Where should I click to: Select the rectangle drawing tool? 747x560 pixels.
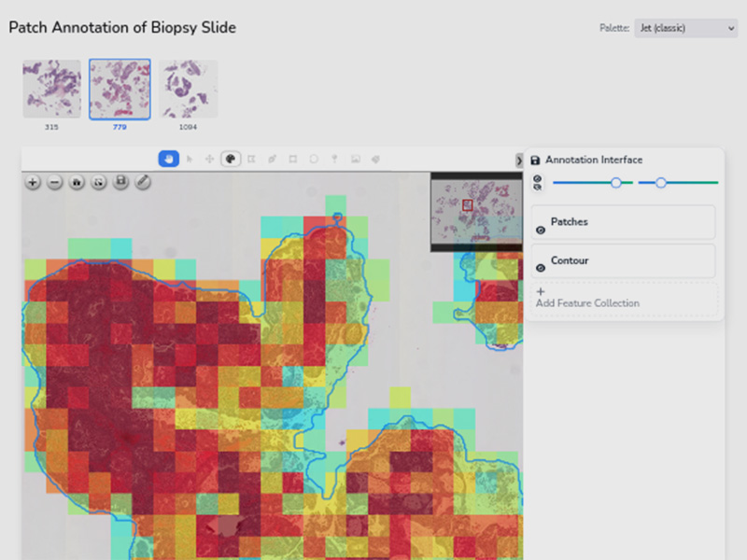click(x=293, y=160)
